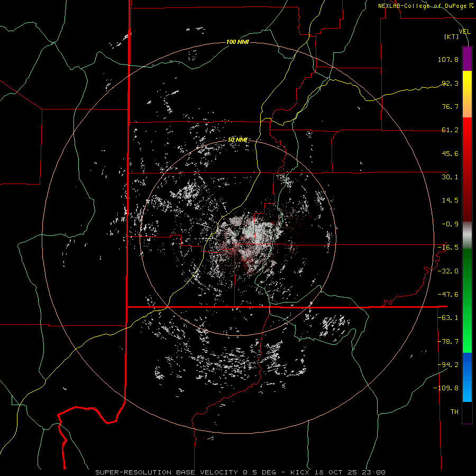Pick the gray near-zero segment of the color bar
The height and width of the screenshot is (476, 476).
[467, 235]
